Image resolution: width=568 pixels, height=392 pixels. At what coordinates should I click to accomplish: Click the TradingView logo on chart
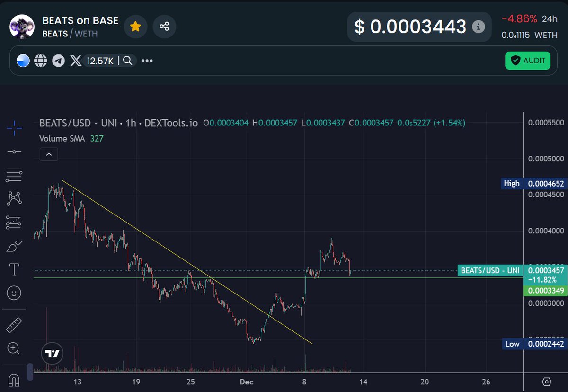(52, 353)
